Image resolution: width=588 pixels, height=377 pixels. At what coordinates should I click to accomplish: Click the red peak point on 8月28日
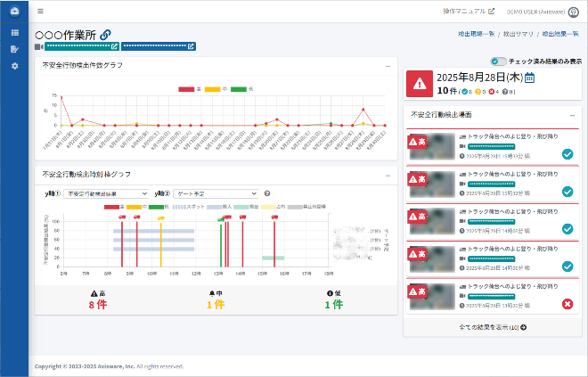363,110
